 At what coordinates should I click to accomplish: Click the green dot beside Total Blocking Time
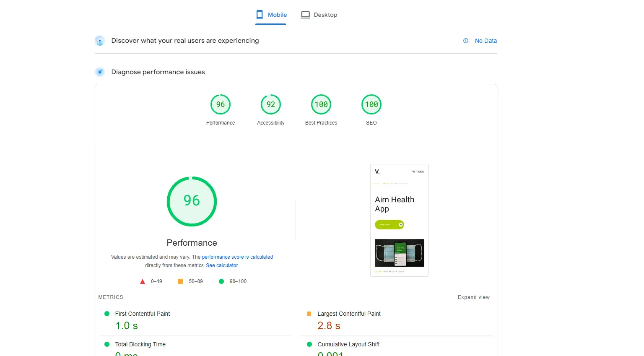(107, 344)
